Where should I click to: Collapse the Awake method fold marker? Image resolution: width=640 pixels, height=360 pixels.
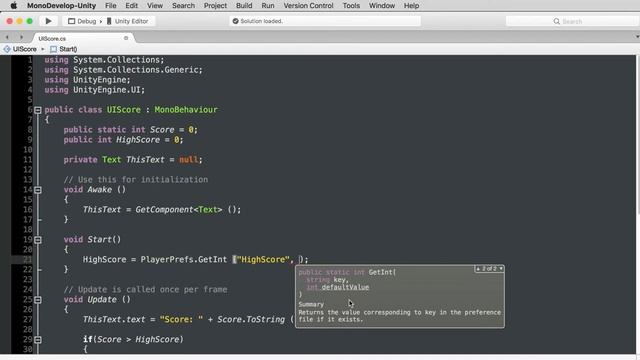click(x=38, y=190)
